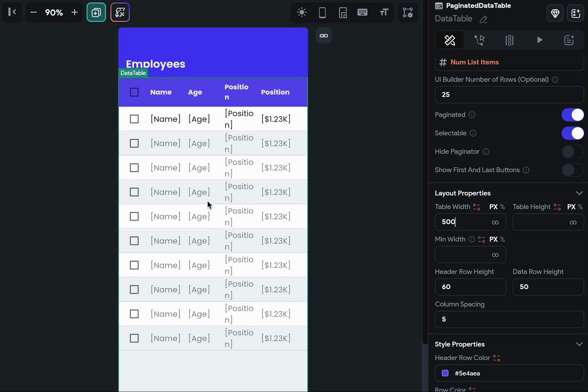The width and height of the screenshot is (588, 392).
Task: Check the header row select-all checkbox
Action: click(134, 92)
